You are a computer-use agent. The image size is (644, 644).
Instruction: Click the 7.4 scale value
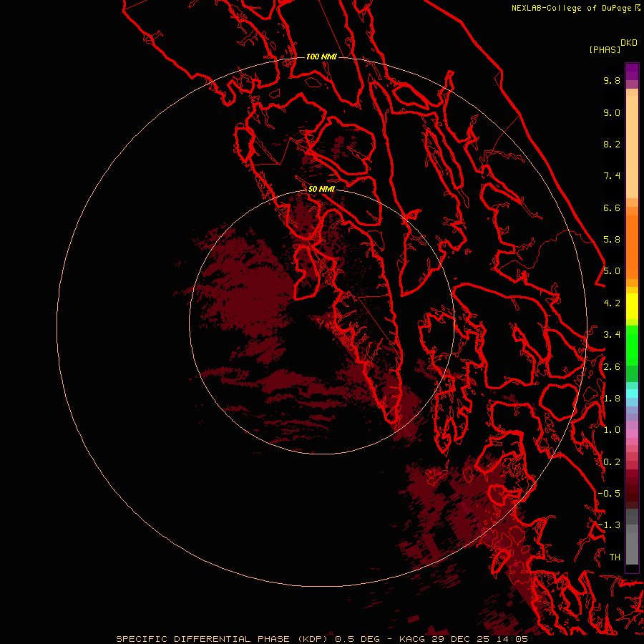[612, 176]
